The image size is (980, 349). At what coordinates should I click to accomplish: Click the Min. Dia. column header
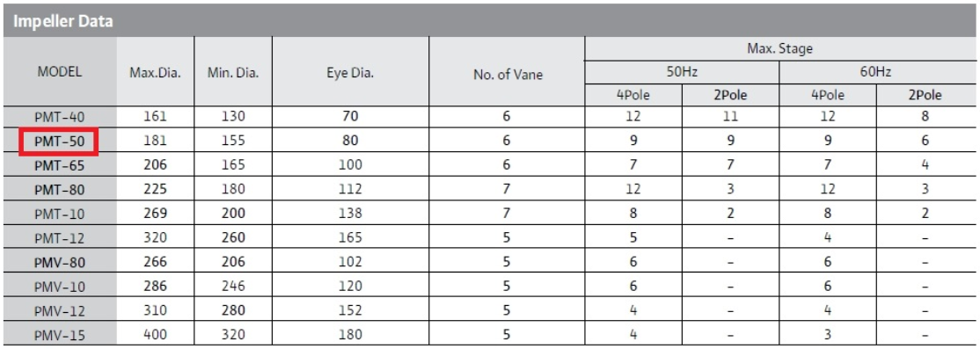(233, 72)
